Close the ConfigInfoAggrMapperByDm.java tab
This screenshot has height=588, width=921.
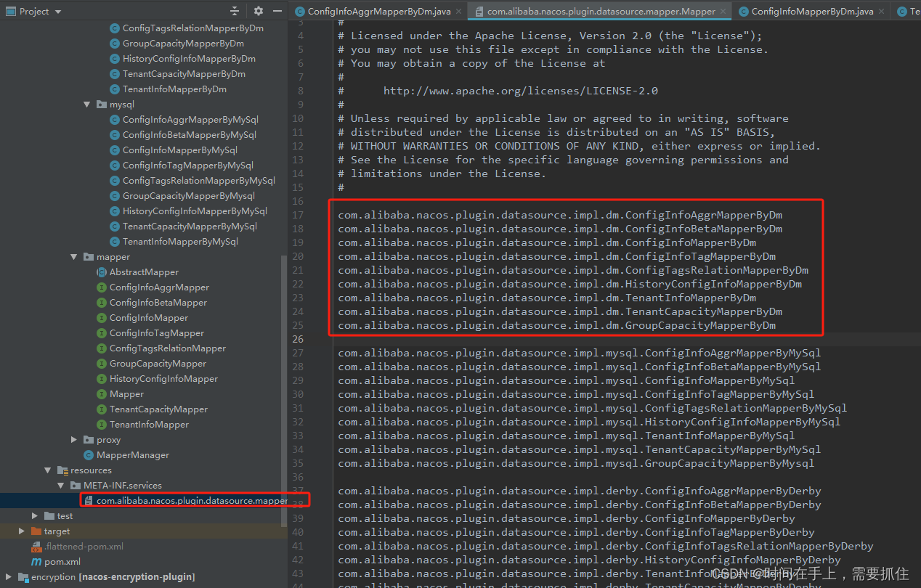[459, 12]
